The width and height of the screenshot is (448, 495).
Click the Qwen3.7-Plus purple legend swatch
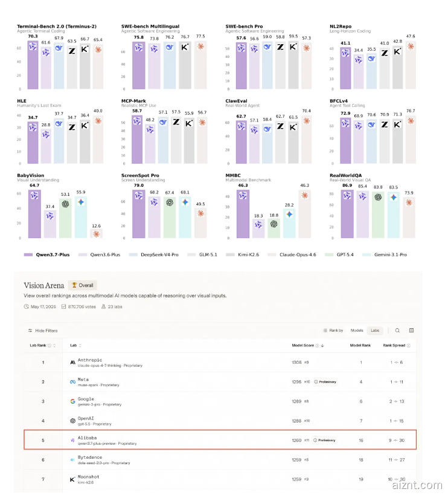(x=28, y=255)
